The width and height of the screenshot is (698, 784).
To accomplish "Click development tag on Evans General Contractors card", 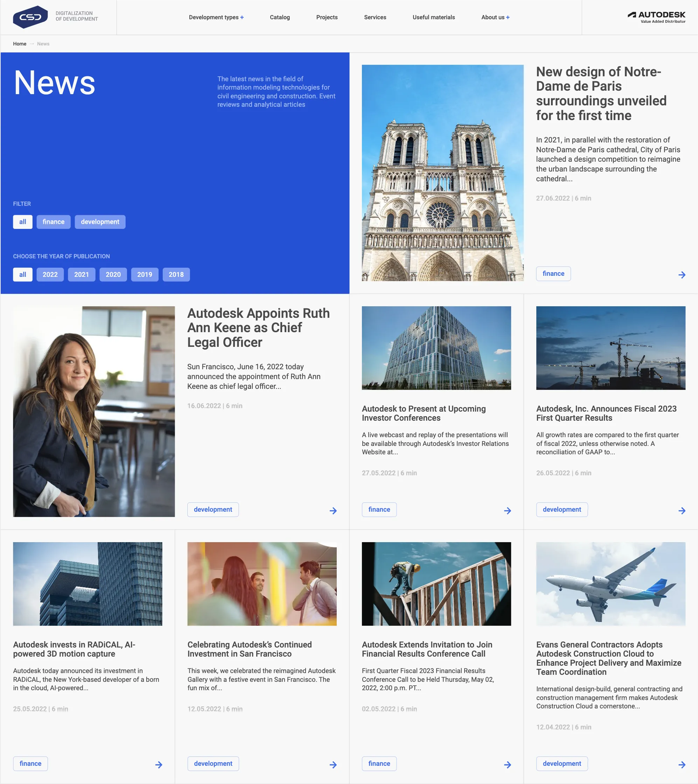I will tap(561, 764).
